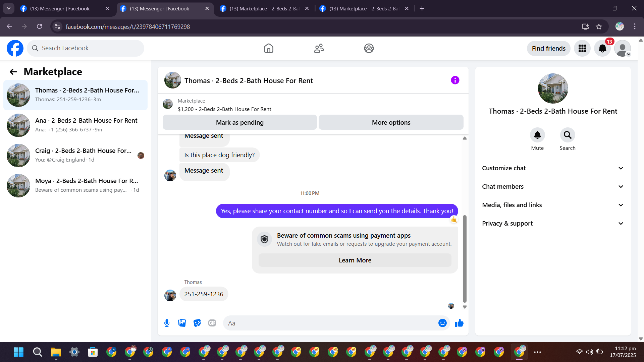Open Settings gear on taskbar
Viewport: 644px width, 362px height.
[74, 352]
